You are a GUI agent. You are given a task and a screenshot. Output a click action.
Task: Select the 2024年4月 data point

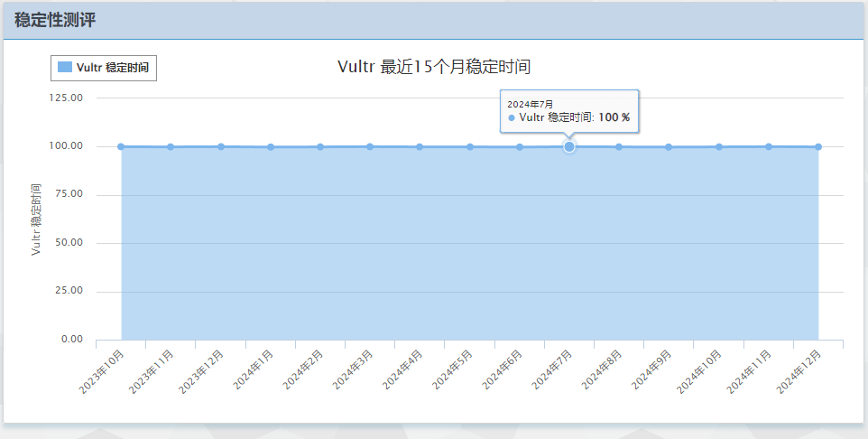pyautogui.click(x=420, y=147)
